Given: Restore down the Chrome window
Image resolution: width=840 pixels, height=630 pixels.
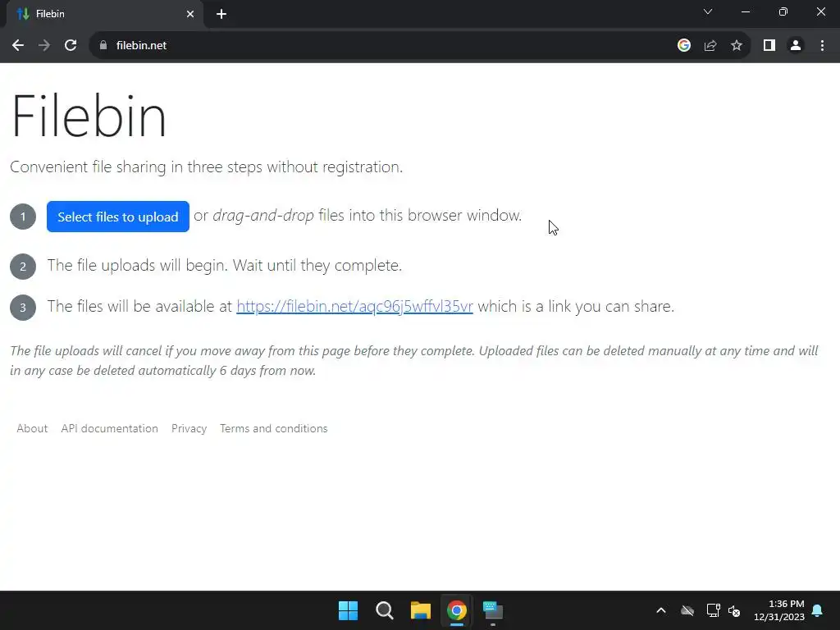Looking at the screenshot, I should click(x=783, y=11).
